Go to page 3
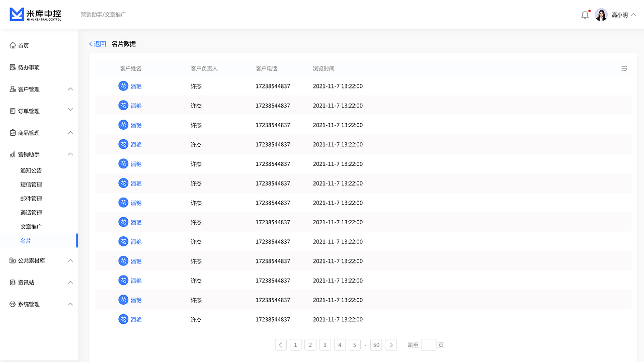 pos(325,345)
